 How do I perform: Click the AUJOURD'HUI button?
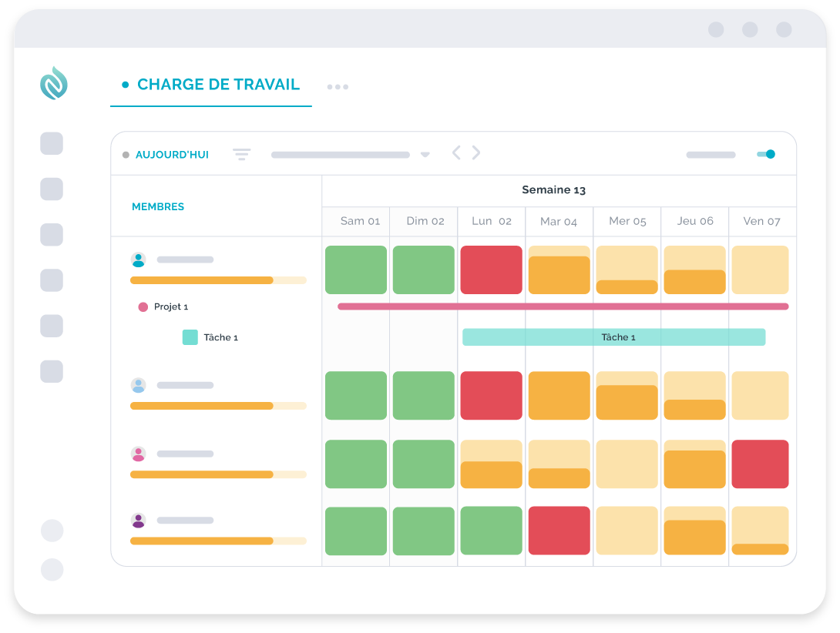(171, 155)
